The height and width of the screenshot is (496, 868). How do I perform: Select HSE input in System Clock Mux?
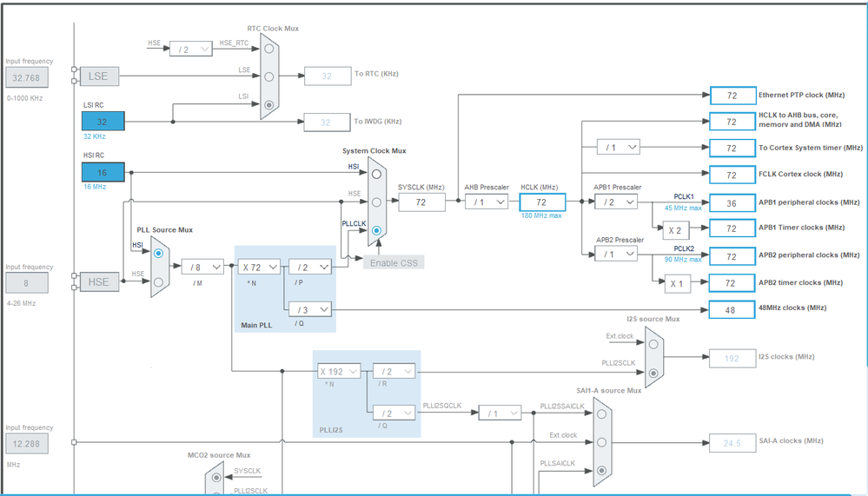[x=376, y=202]
